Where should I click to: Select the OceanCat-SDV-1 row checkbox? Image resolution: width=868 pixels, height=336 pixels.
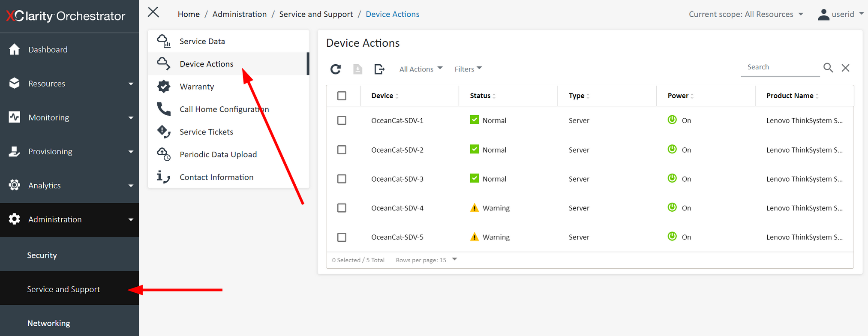(342, 120)
